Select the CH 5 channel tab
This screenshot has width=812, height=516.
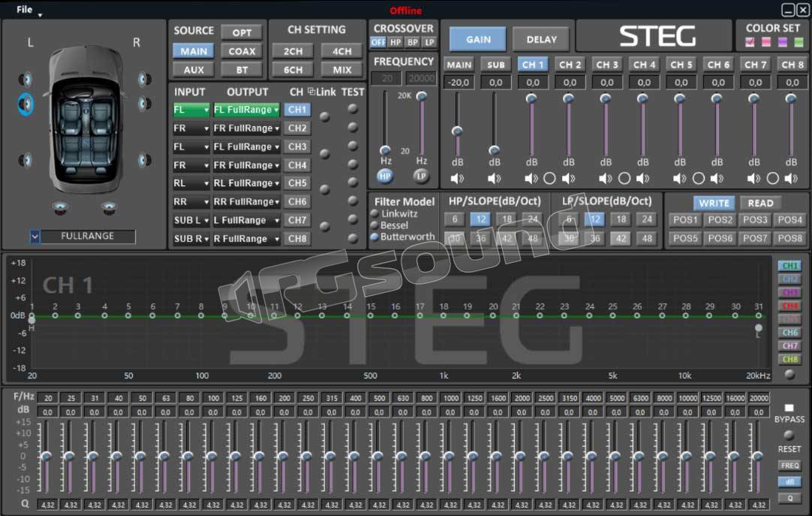pyautogui.click(x=681, y=65)
